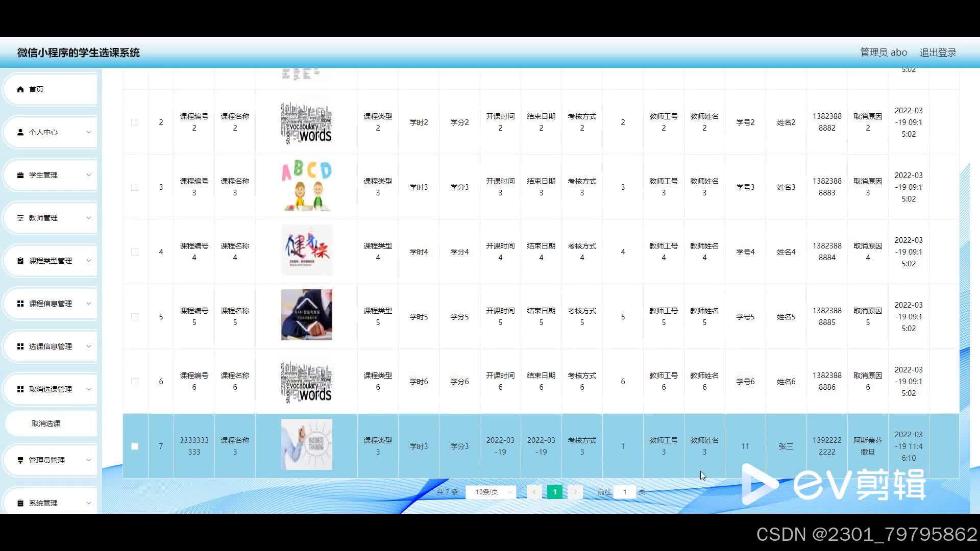Check the checkbox for row 7
The width and height of the screenshot is (980, 551).
coord(135,446)
